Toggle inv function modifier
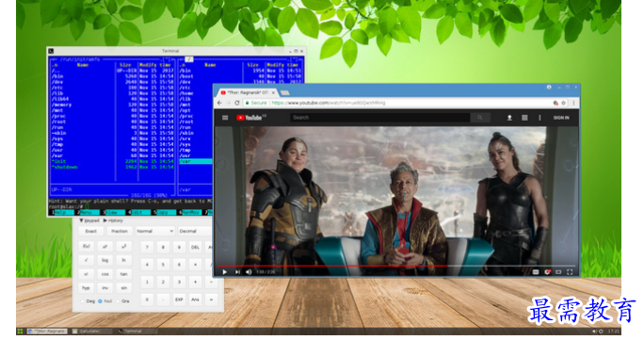The width and height of the screenshot is (644, 340). [105, 288]
